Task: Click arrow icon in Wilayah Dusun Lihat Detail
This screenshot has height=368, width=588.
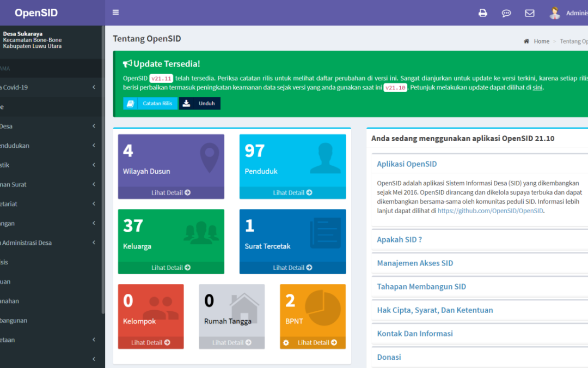Action: pyautogui.click(x=187, y=192)
